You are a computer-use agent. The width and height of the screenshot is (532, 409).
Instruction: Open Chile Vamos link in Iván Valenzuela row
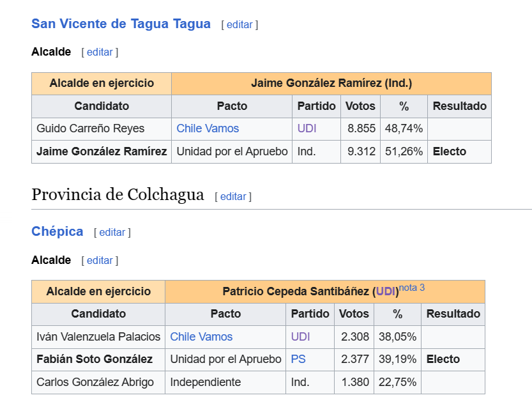(x=201, y=337)
